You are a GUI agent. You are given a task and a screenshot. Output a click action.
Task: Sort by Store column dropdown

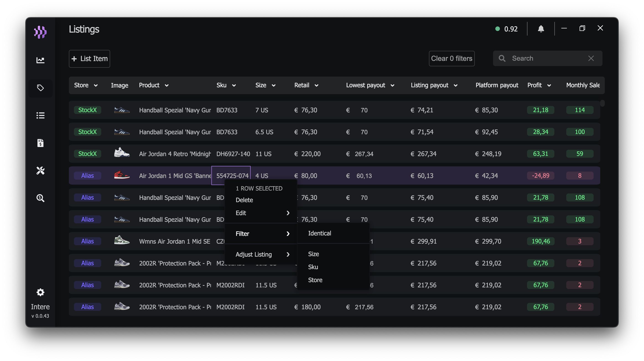tap(96, 85)
